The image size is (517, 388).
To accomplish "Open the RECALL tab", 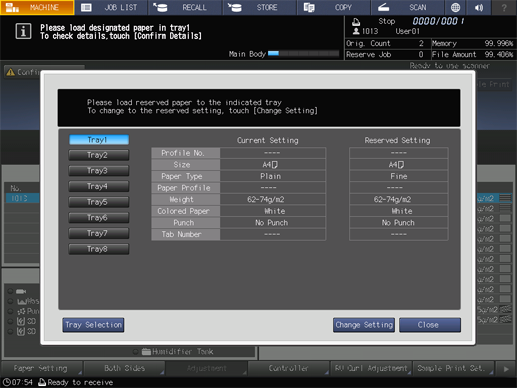I will tap(185, 7).
